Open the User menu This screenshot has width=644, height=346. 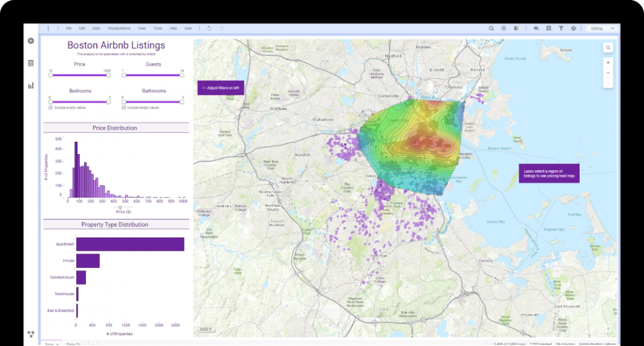tap(188, 28)
